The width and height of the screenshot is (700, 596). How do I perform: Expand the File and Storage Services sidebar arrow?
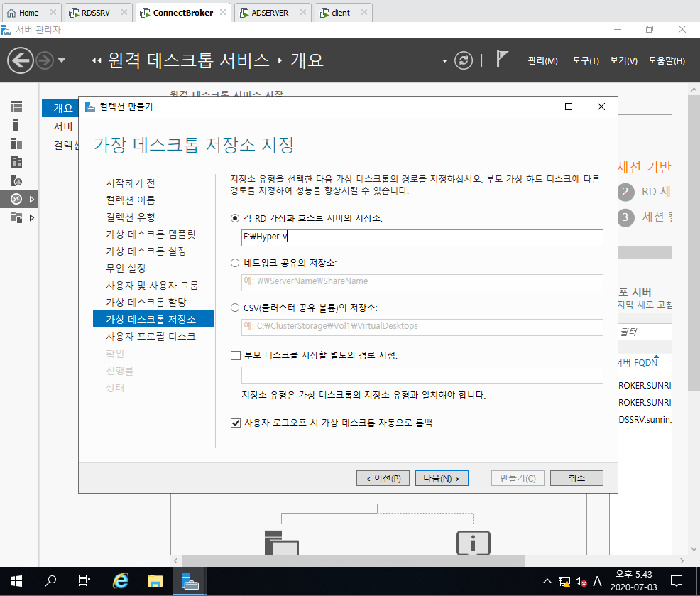click(32, 218)
